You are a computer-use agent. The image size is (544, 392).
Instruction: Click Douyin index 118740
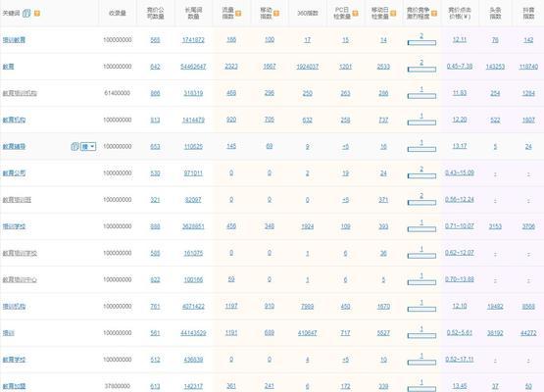(528, 67)
